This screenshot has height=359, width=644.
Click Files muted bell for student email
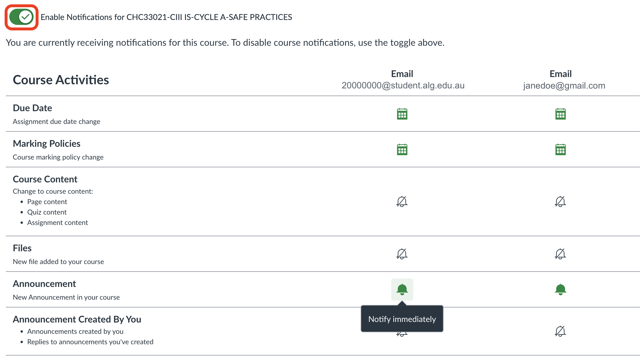click(x=402, y=254)
